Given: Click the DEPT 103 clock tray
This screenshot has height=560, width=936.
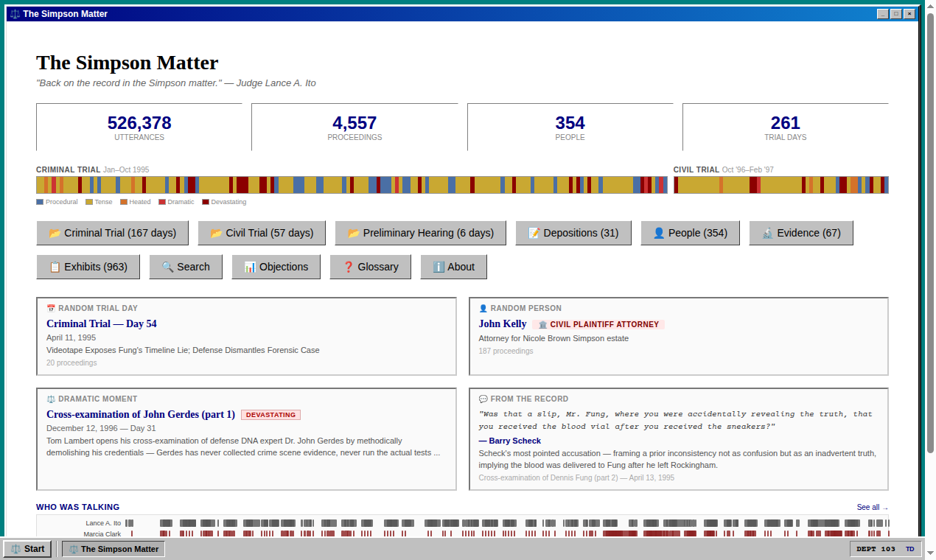Looking at the screenshot, I should click(x=886, y=549).
